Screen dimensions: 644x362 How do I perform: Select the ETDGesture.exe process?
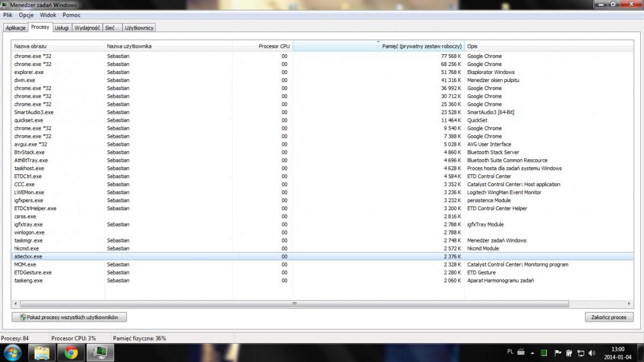(322, 273)
